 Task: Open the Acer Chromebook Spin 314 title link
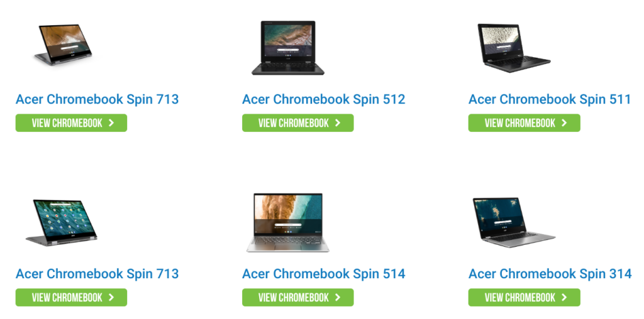click(550, 274)
